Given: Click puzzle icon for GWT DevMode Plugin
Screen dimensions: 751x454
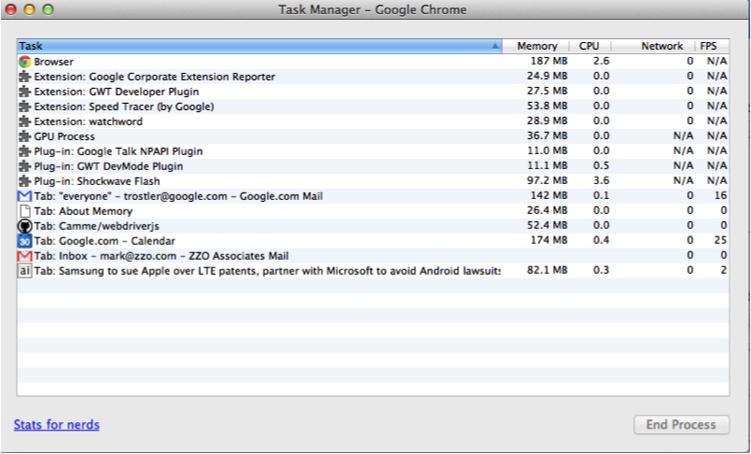Looking at the screenshot, I should click(x=25, y=166).
